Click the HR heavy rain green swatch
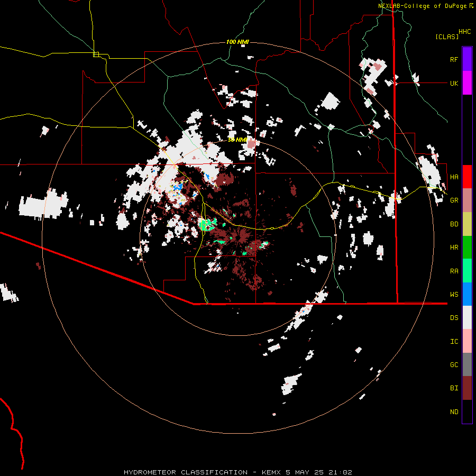The width and height of the screenshot is (476, 476). tap(467, 248)
